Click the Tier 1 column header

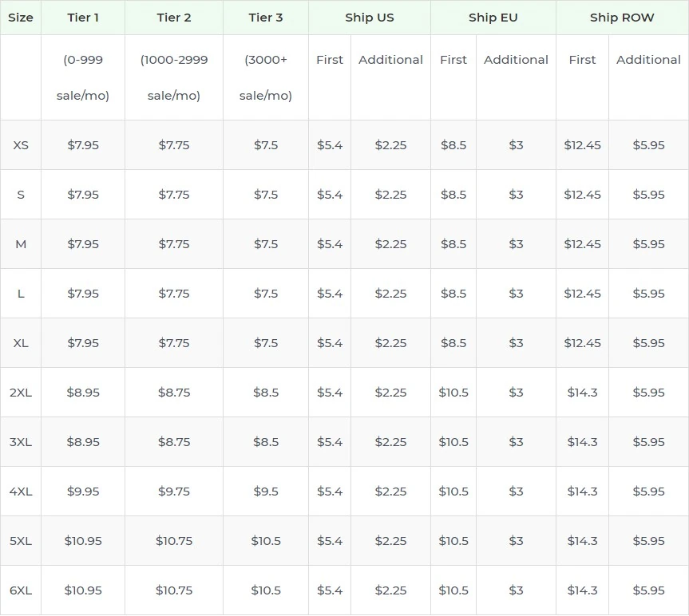coord(83,18)
